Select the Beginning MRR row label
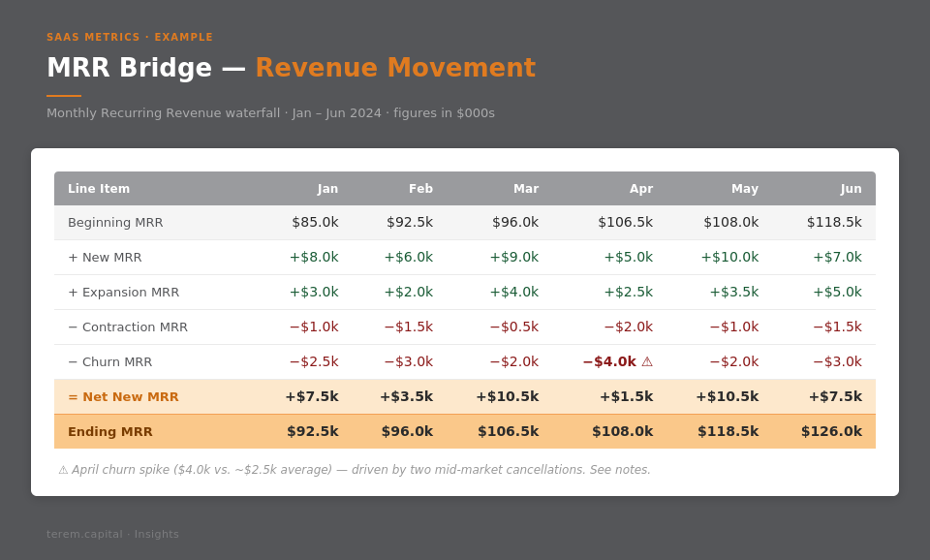930x560 pixels. pos(115,222)
